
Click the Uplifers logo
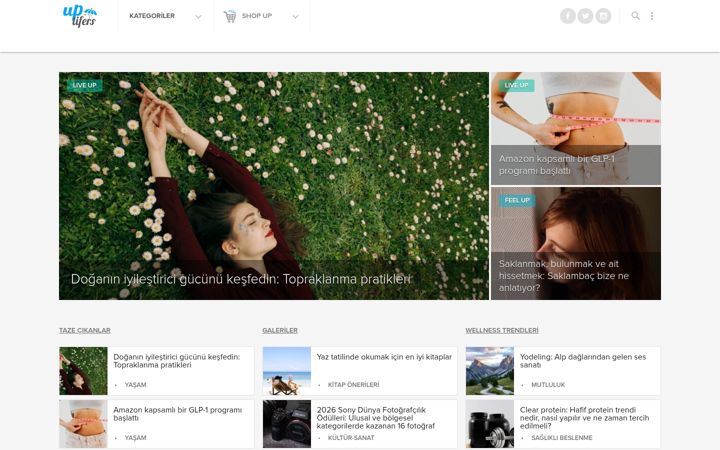(80, 16)
